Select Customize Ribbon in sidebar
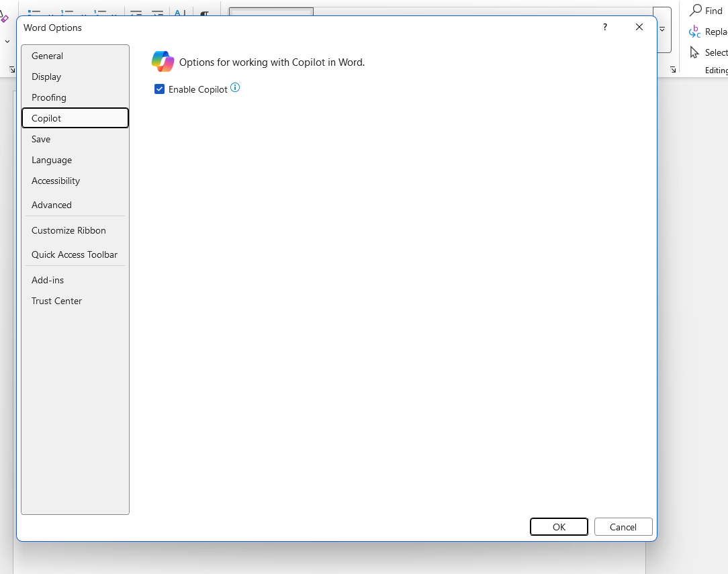The width and height of the screenshot is (728, 574). pos(75,230)
